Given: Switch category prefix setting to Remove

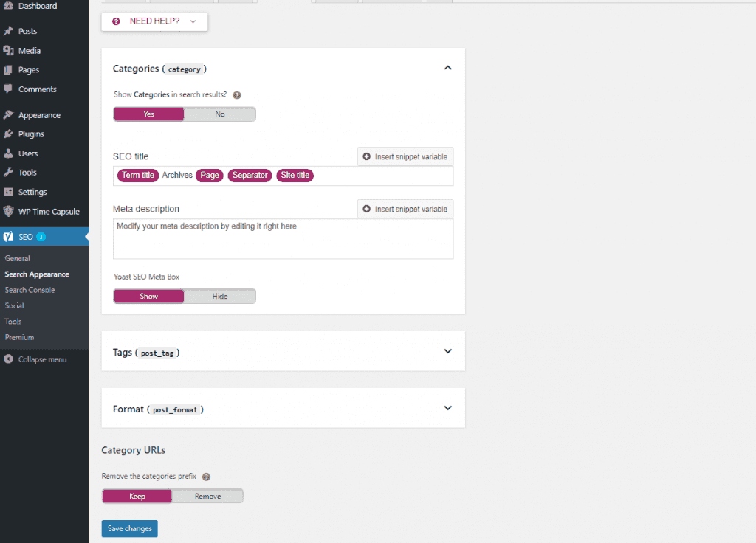Looking at the screenshot, I should (207, 495).
